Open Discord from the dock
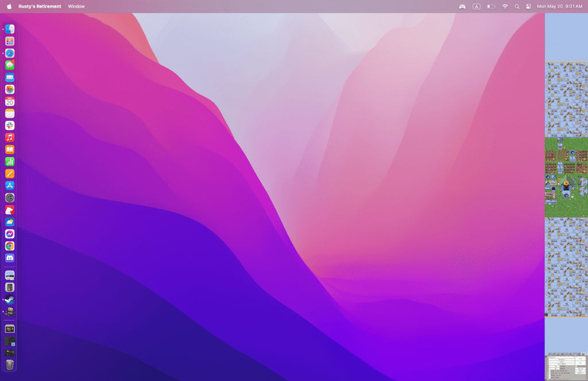 click(x=10, y=258)
